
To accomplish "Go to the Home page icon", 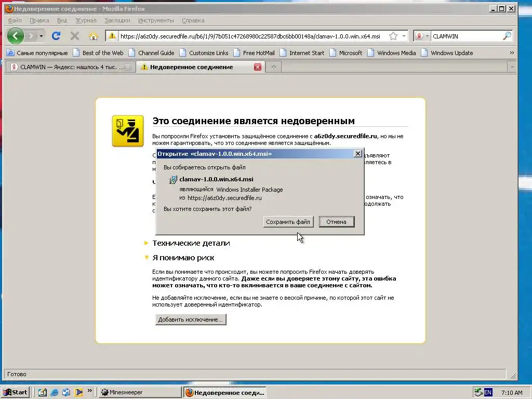I will click(x=94, y=36).
